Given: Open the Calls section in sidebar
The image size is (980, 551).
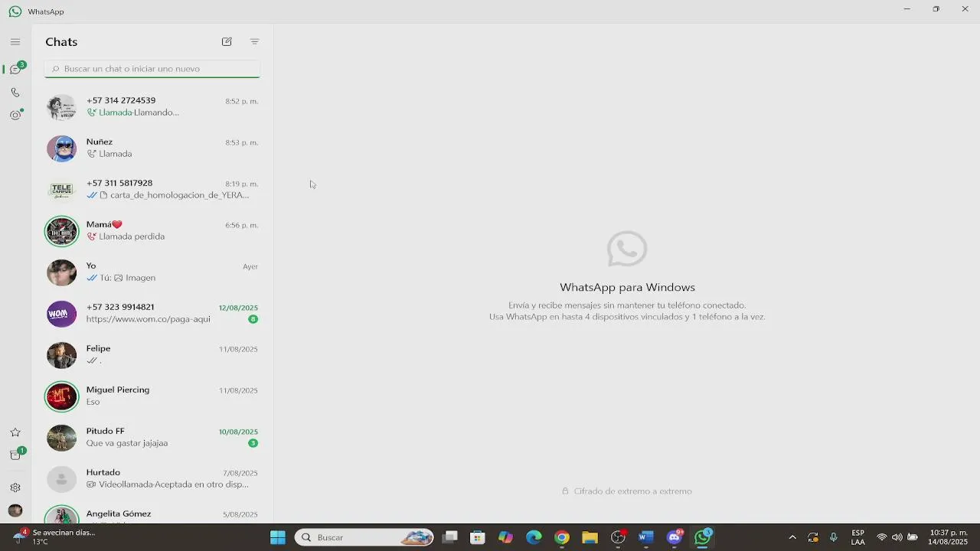Looking at the screenshot, I should [x=15, y=93].
